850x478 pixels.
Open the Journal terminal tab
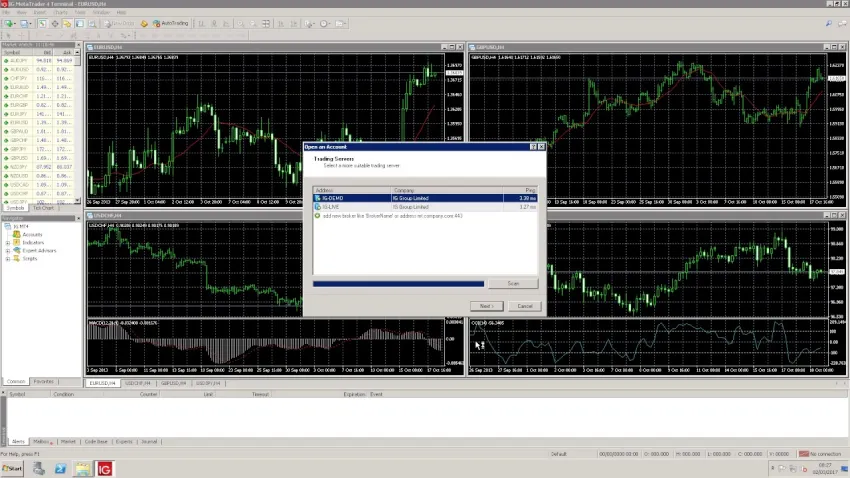point(149,442)
